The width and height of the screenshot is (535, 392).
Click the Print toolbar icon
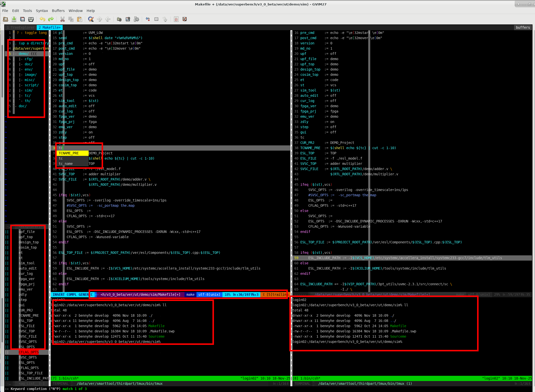(31, 19)
